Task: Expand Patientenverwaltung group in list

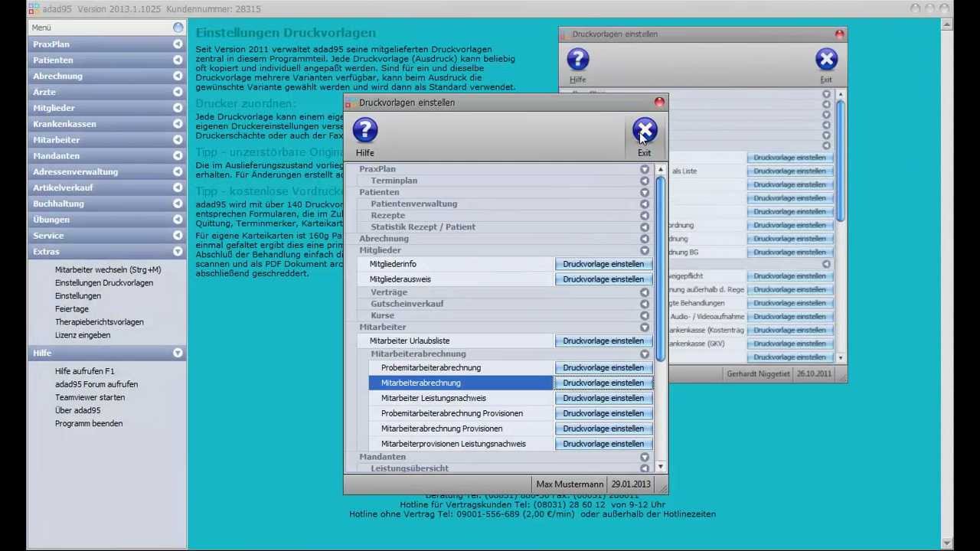Action: point(645,204)
